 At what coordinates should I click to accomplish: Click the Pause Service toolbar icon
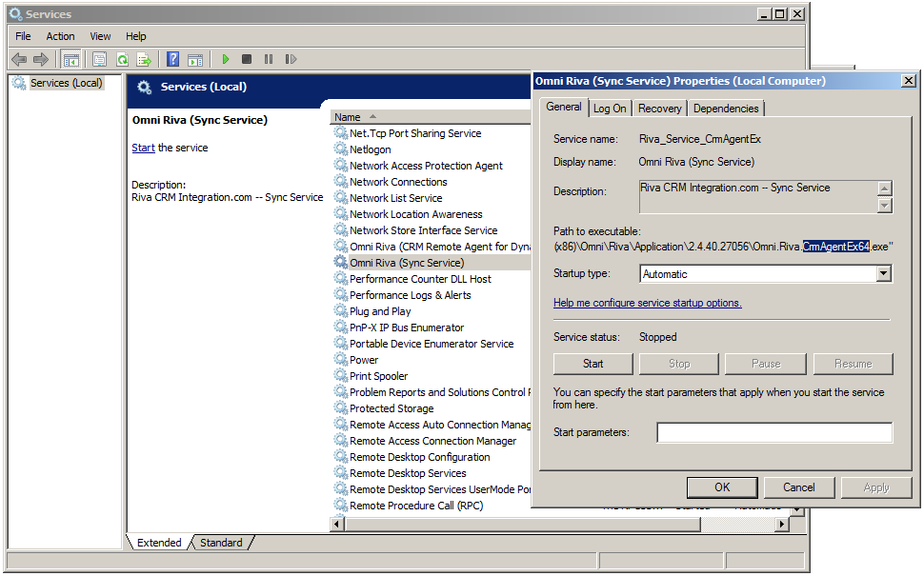[x=269, y=59]
